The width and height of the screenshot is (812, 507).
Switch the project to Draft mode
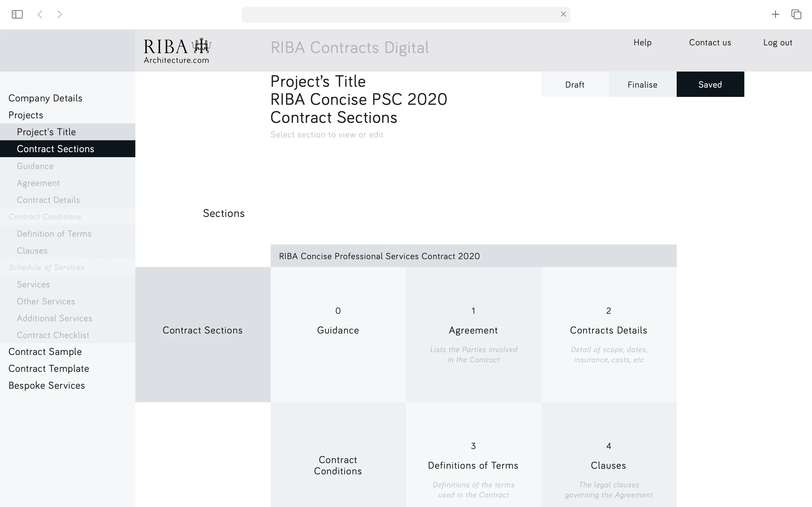(575, 84)
